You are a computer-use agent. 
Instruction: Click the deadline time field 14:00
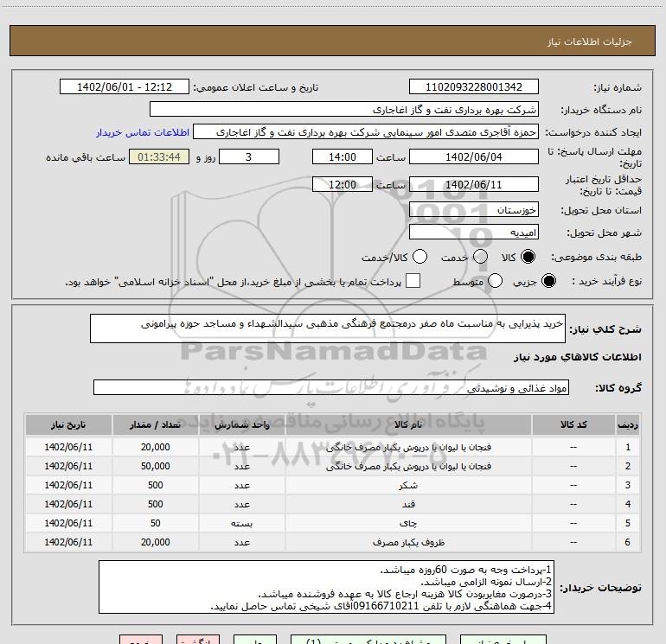click(x=343, y=156)
